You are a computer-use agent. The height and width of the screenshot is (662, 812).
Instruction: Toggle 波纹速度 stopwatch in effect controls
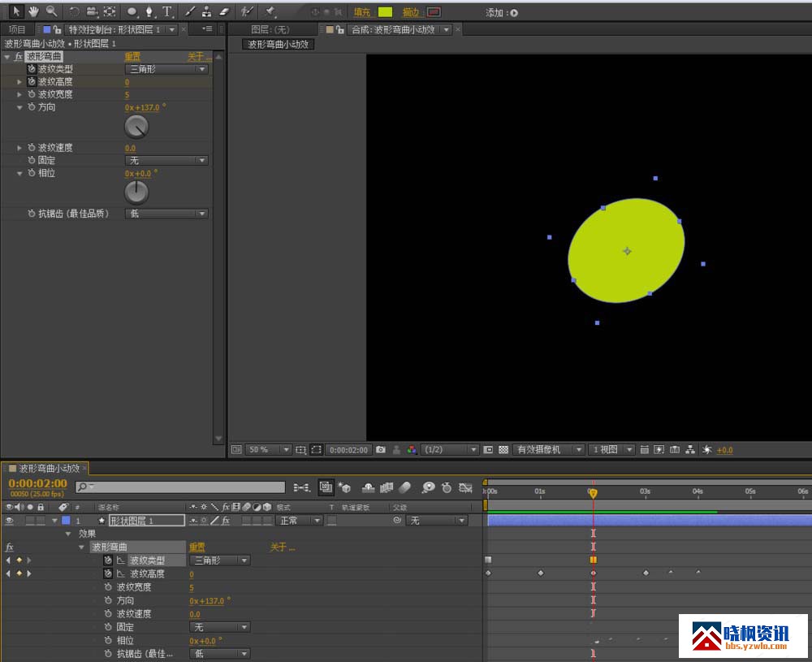pos(32,148)
